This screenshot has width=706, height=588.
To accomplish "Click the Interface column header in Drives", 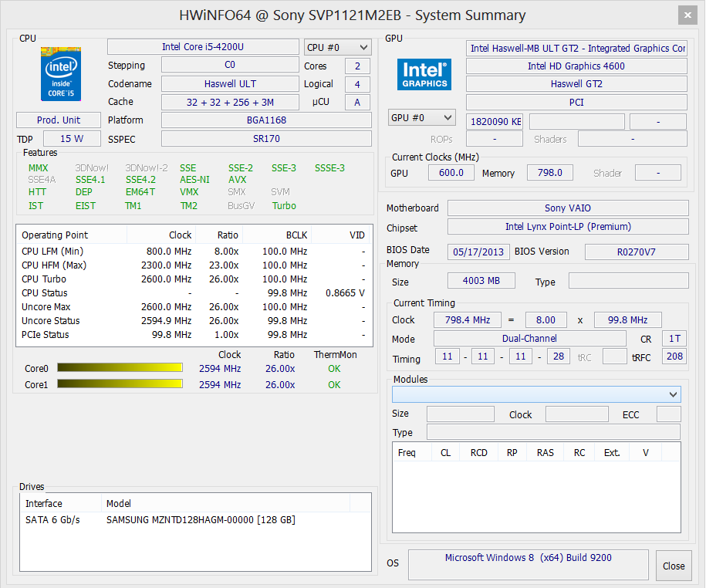I will click(61, 503).
